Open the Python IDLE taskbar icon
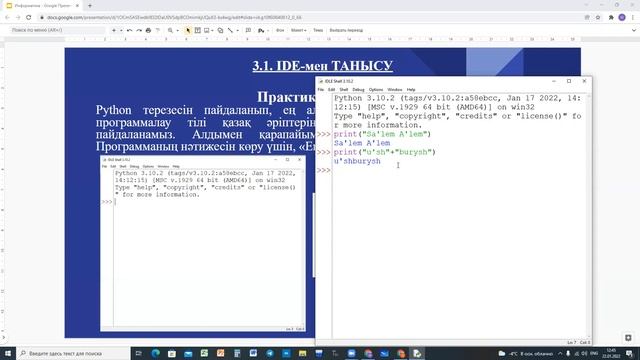 pyautogui.click(x=417, y=353)
